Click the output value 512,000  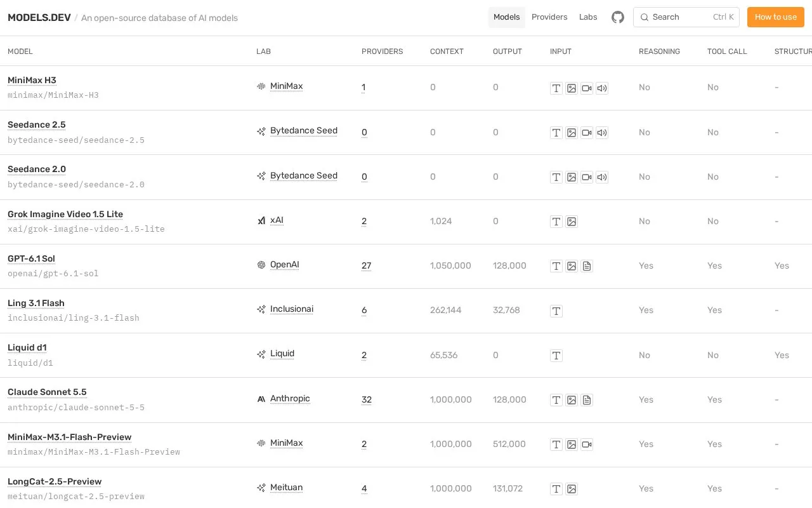pos(509,444)
